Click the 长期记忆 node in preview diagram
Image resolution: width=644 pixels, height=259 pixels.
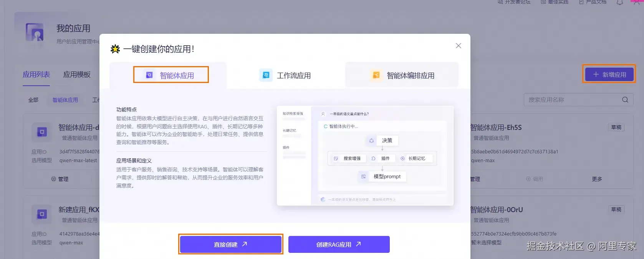click(415, 158)
